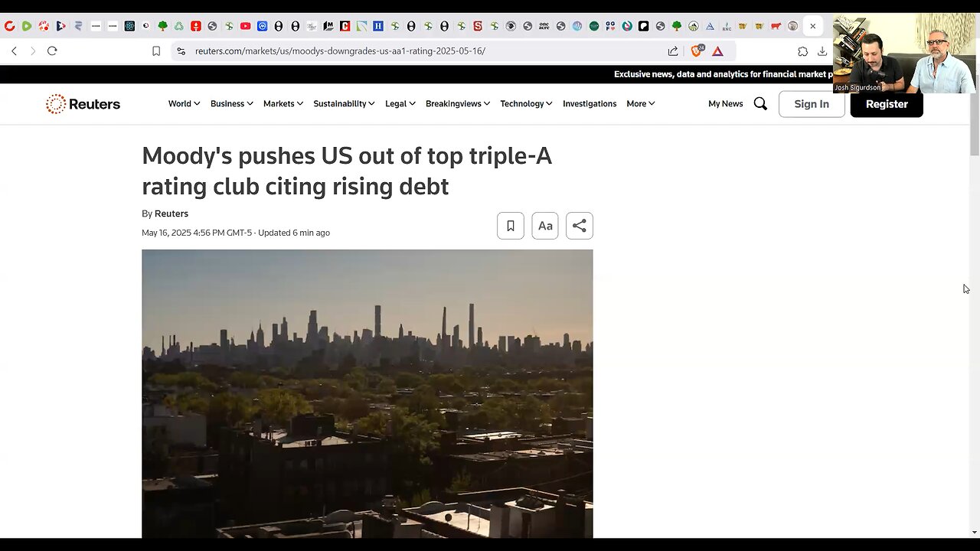
Task: Expand the Markets menu
Action: coord(283,103)
